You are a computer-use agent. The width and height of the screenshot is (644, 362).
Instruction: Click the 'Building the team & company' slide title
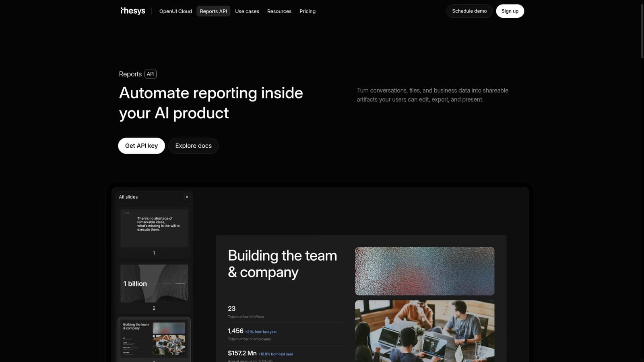[282, 264]
